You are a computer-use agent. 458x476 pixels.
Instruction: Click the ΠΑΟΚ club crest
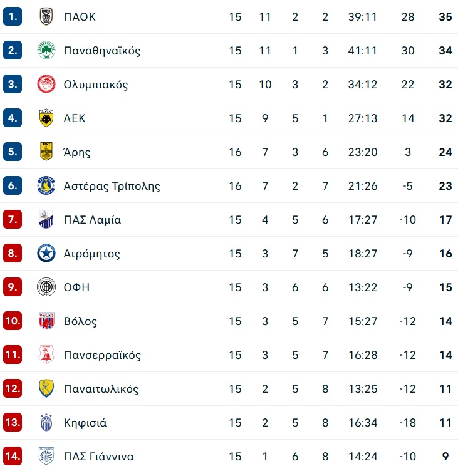[46, 17]
